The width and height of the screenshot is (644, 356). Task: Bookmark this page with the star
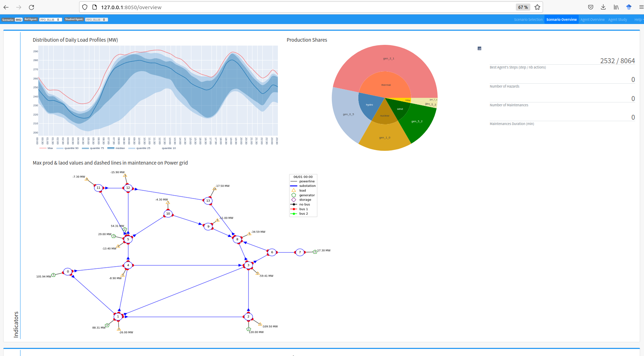point(537,7)
